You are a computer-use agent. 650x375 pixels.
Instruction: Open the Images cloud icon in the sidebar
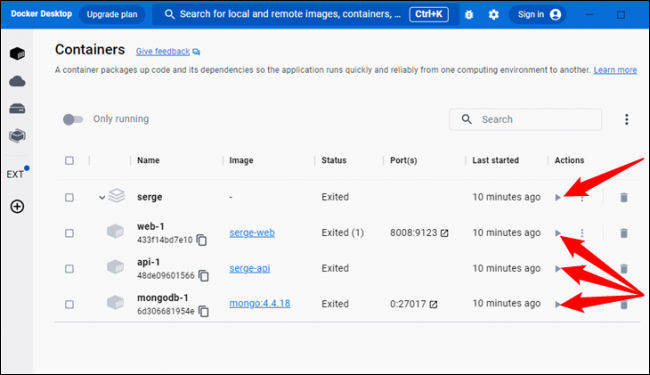click(x=17, y=81)
